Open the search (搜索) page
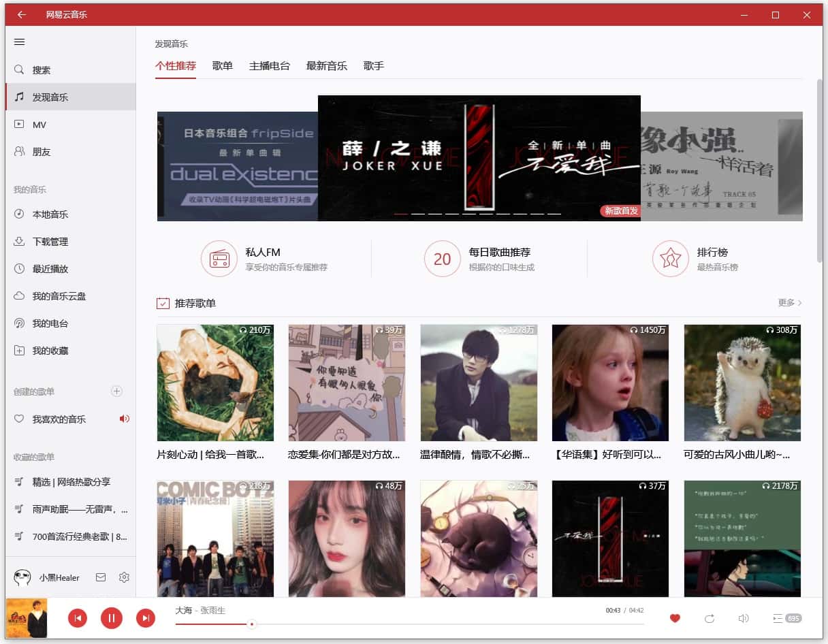 coord(70,70)
